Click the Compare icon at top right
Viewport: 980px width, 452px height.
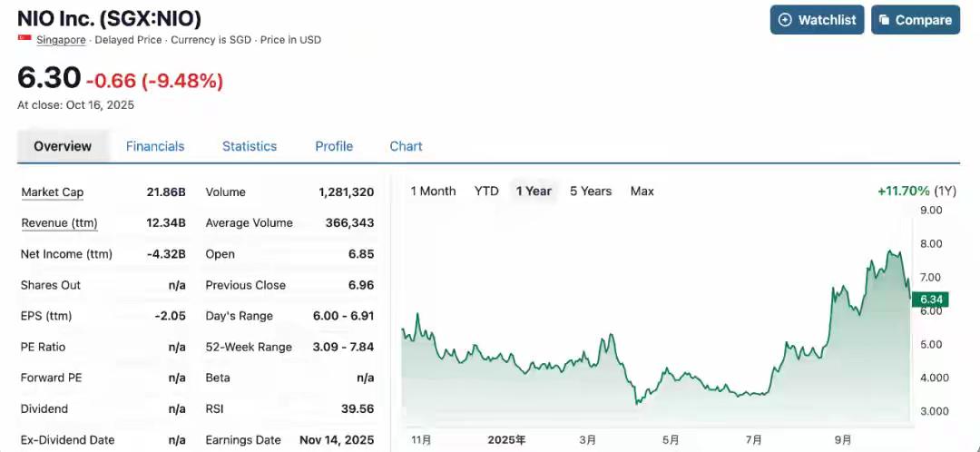pos(883,20)
